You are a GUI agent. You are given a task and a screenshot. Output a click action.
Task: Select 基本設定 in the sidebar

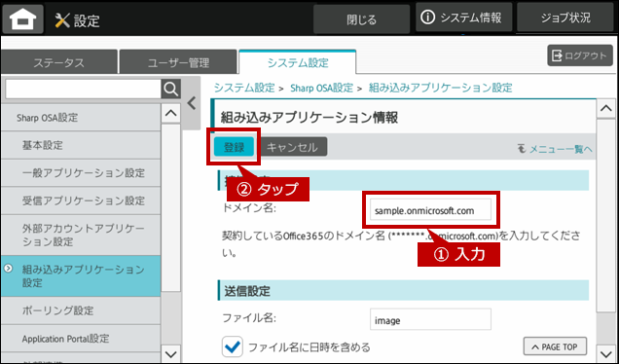[81, 145]
